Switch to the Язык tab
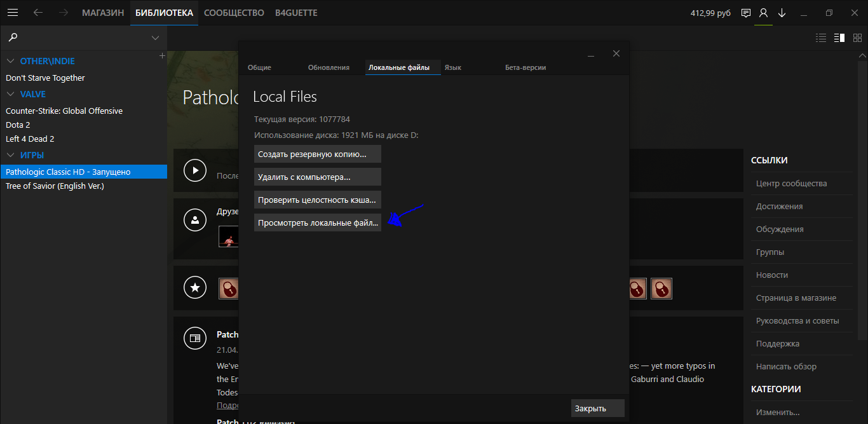This screenshot has width=868, height=424. [x=452, y=67]
